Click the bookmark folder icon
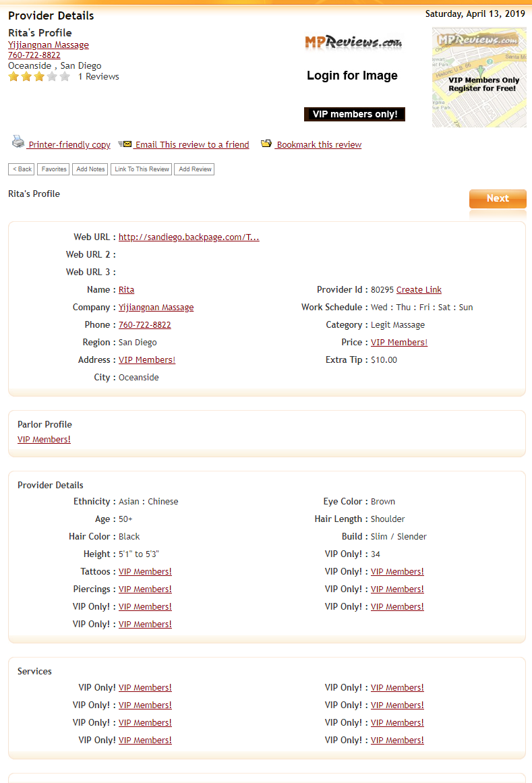Viewport: 532px width, 783px height. tap(266, 144)
